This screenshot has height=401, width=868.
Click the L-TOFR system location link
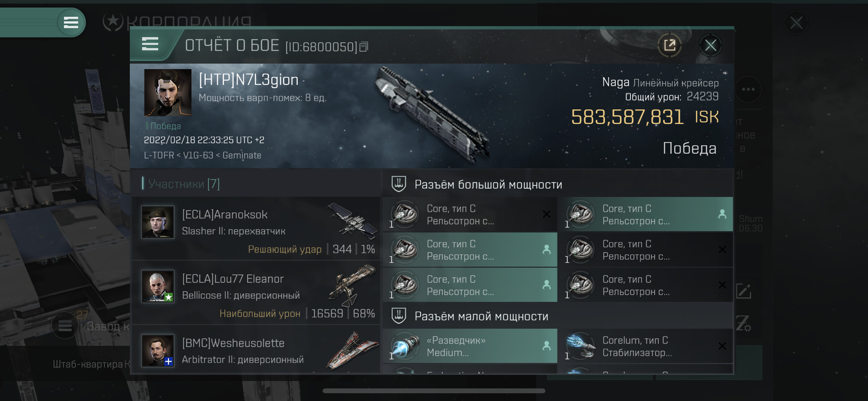tap(159, 155)
